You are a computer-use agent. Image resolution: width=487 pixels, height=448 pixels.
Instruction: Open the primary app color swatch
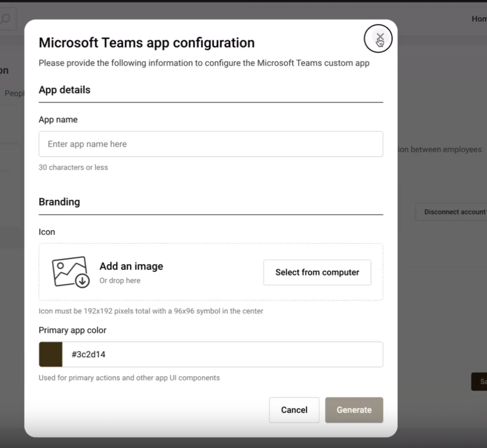pyautogui.click(x=51, y=354)
